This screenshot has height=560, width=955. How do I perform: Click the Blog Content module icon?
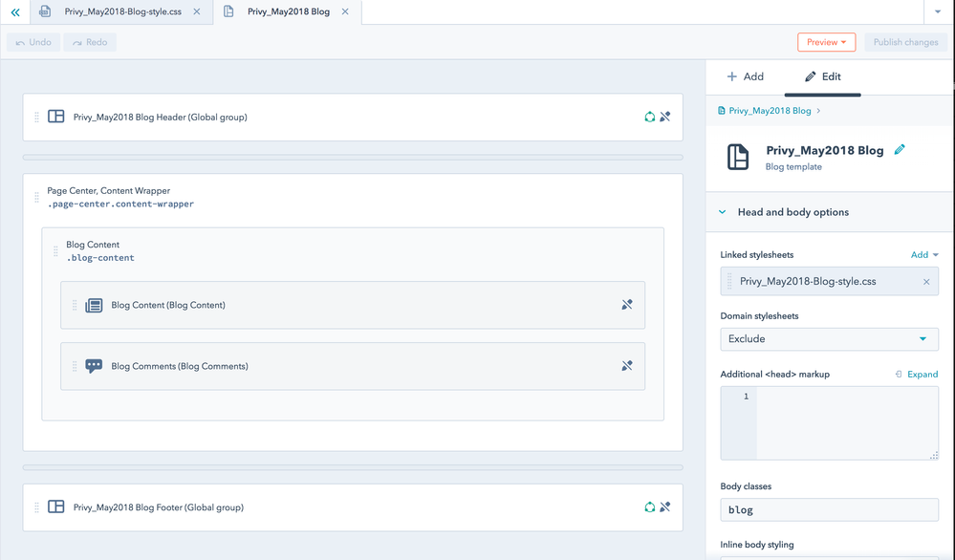pyautogui.click(x=93, y=305)
